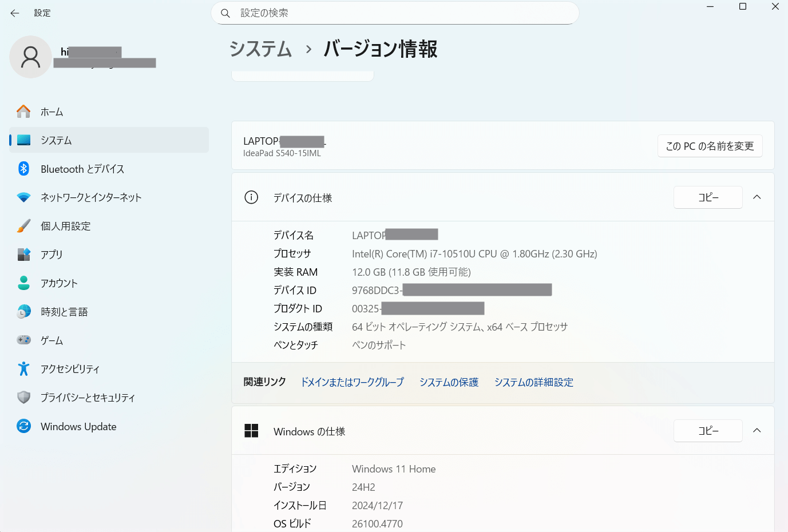Click the プロセッサ label

[x=292, y=254]
